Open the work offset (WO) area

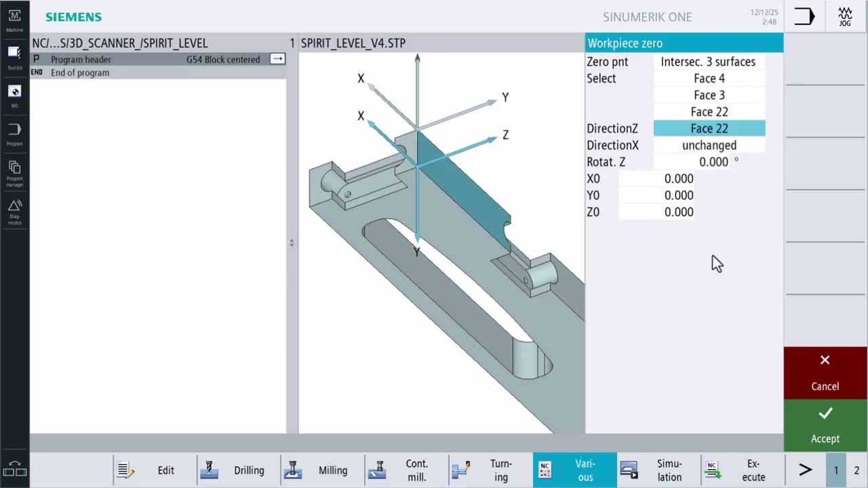click(x=14, y=96)
